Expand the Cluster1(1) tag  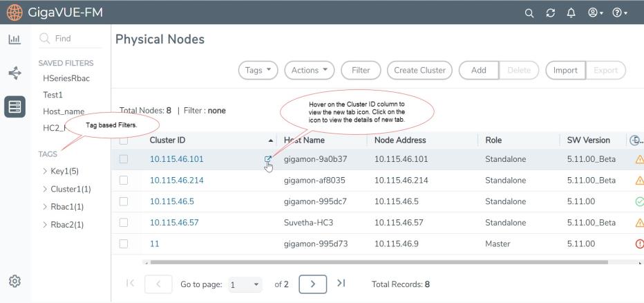pyautogui.click(x=45, y=189)
